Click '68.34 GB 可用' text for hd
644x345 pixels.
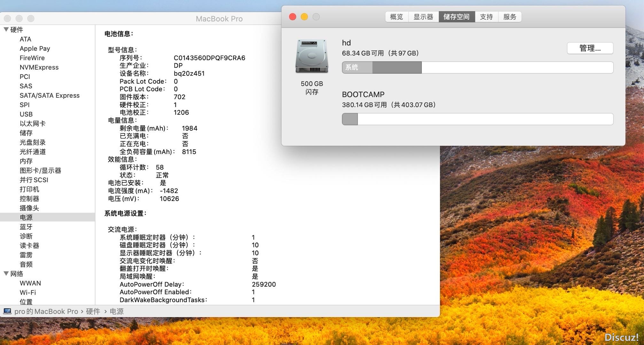click(363, 53)
